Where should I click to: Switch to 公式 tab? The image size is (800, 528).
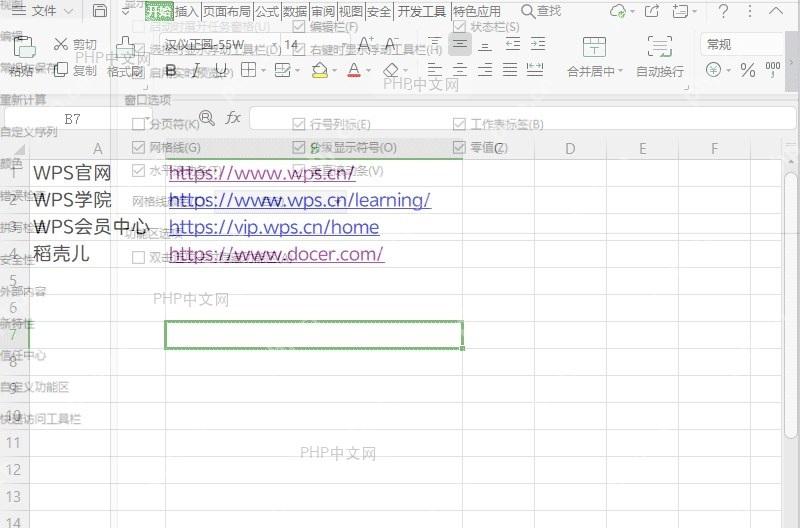267,11
